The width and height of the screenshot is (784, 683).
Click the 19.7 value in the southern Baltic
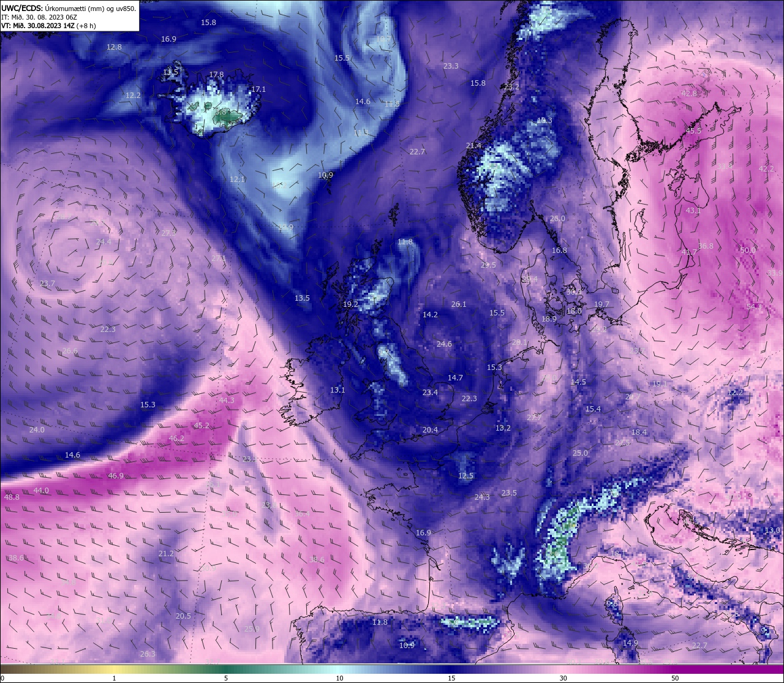601,304
